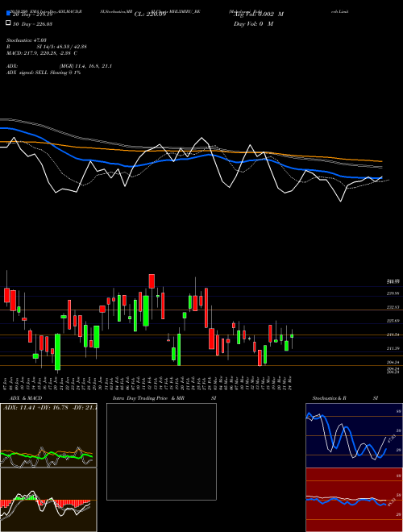This screenshot has height=532, width=403.
Task: Open the MACD histogram chart panel
Action: pyautogui.click(x=48, y=500)
